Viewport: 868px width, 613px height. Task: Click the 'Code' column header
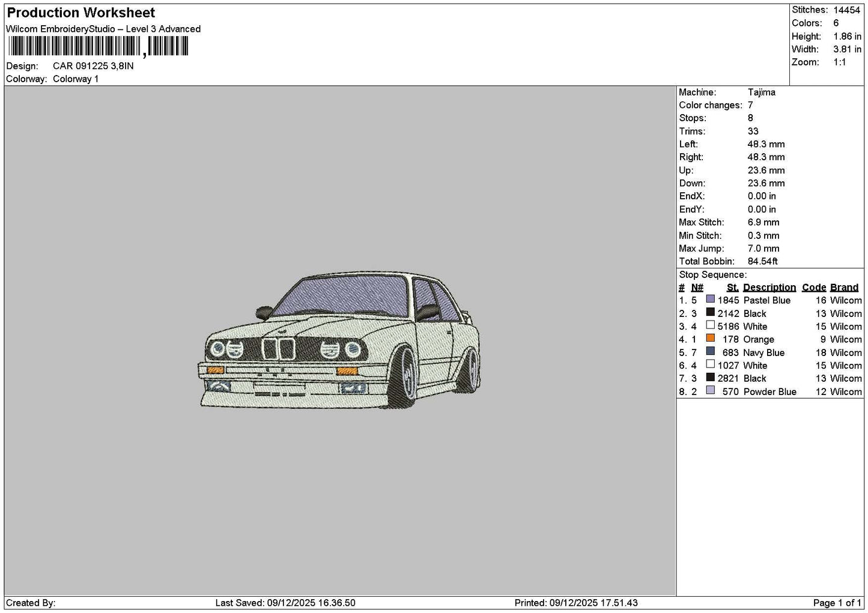tap(814, 288)
